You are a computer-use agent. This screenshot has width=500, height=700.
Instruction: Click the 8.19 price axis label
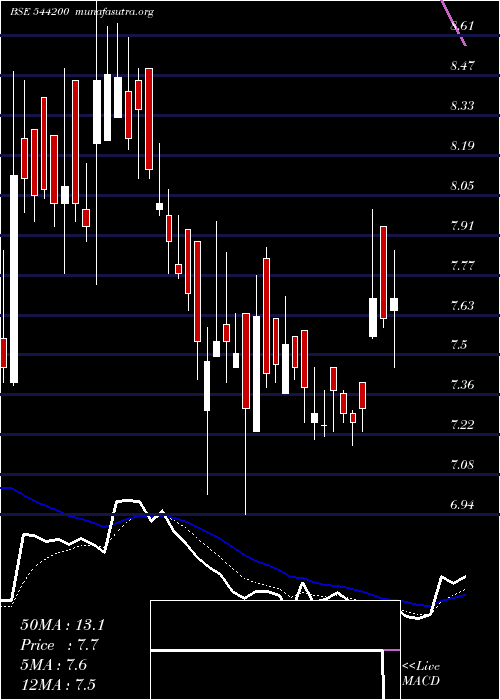coord(462,146)
